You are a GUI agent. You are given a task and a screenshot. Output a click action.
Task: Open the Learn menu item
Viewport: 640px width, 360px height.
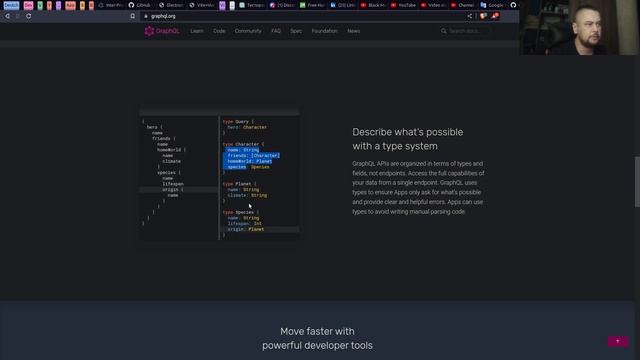pos(197,31)
